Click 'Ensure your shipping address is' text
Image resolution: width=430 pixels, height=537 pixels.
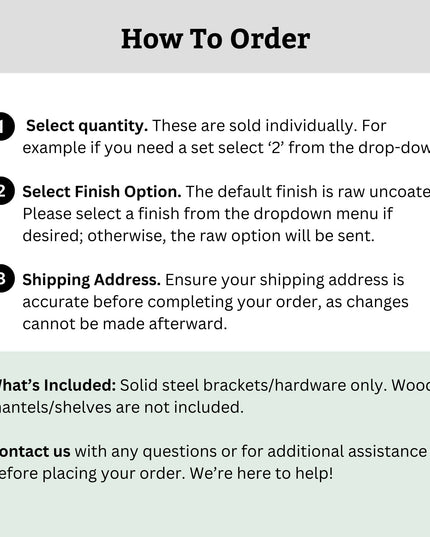click(x=285, y=280)
